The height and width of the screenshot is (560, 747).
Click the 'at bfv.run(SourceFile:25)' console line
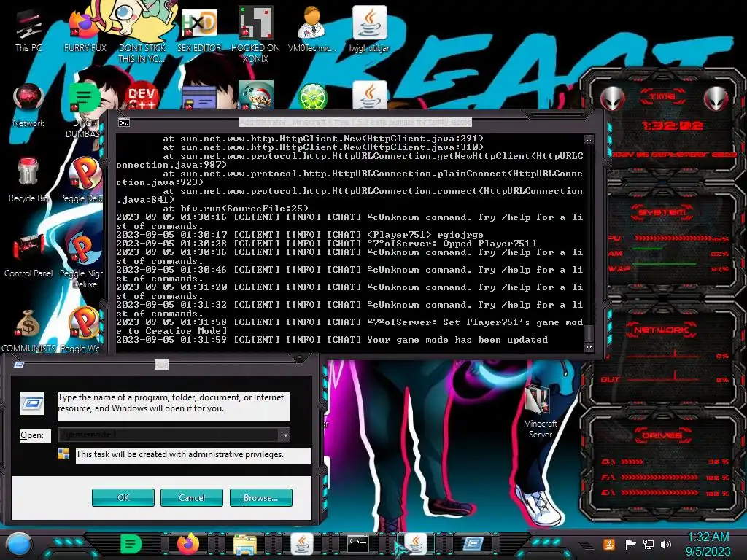click(236, 208)
